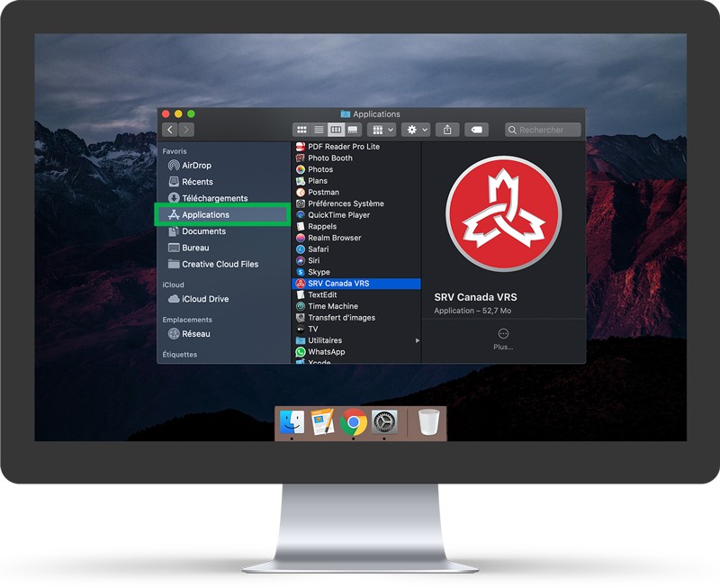Select Postman in the applications list
This screenshot has height=588, width=720.
click(356, 193)
